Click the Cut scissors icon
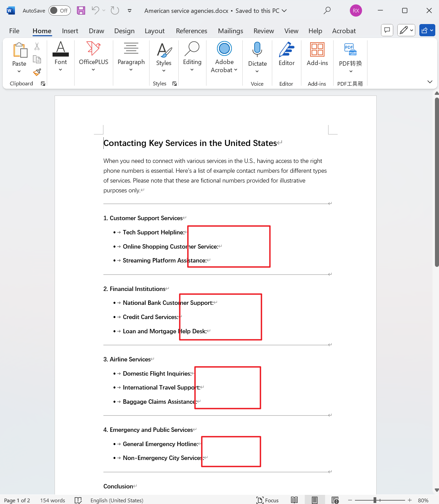Screen dimensions: 439x504 point(37,46)
